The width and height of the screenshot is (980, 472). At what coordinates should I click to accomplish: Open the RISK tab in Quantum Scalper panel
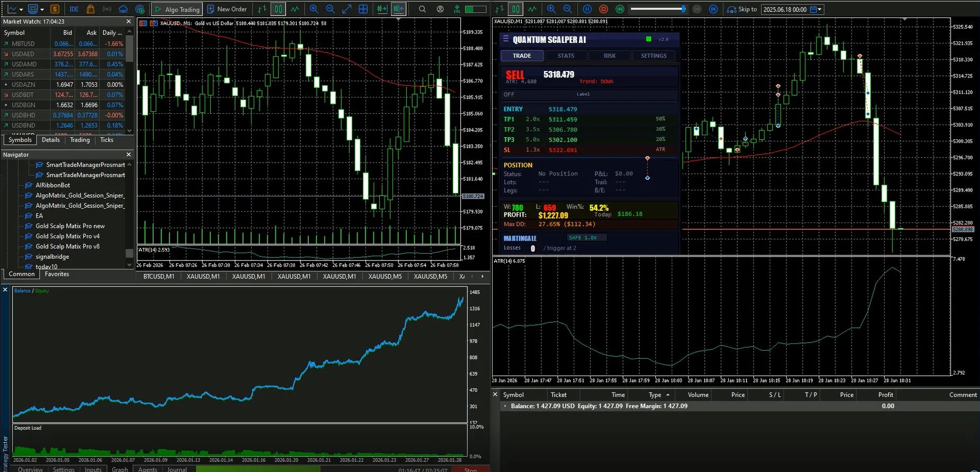pos(610,56)
